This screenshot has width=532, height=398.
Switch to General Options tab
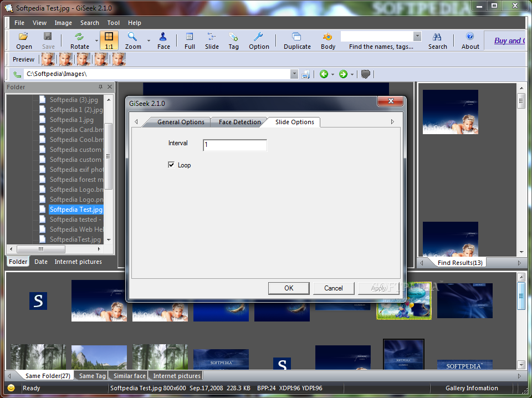pos(181,122)
